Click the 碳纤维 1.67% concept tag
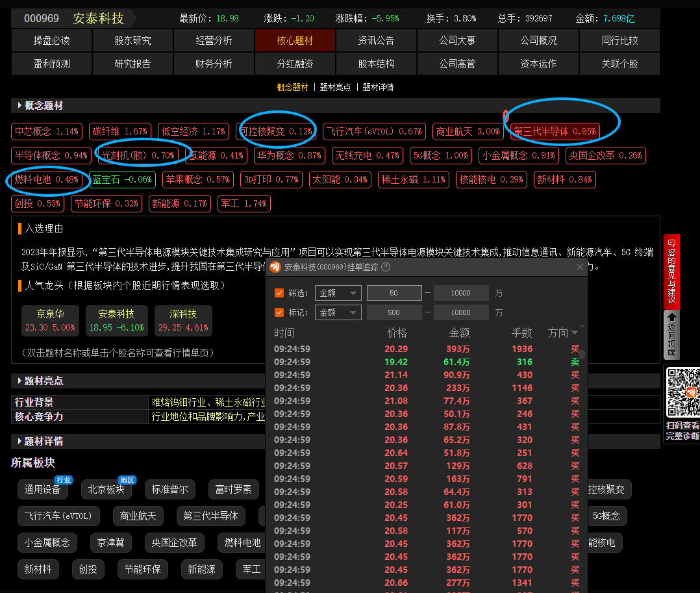The height and width of the screenshot is (593, 700). coord(120,131)
